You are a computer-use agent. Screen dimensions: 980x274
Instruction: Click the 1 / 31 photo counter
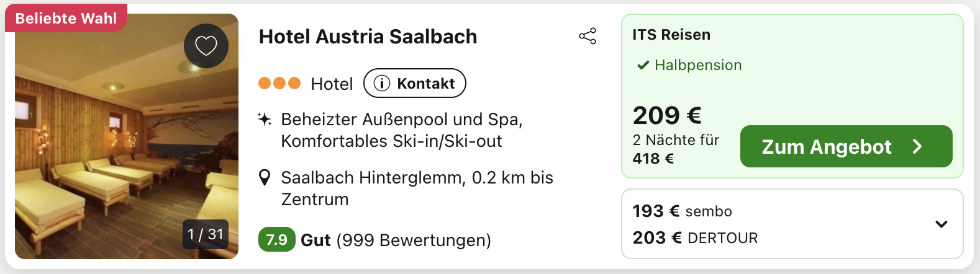[206, 234]
